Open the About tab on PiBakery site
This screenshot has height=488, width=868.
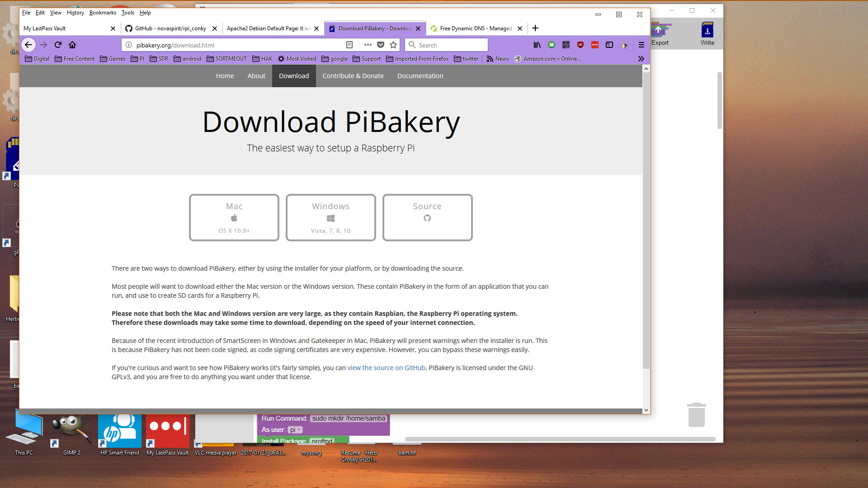pyautogui.click(x=256, y=75)
